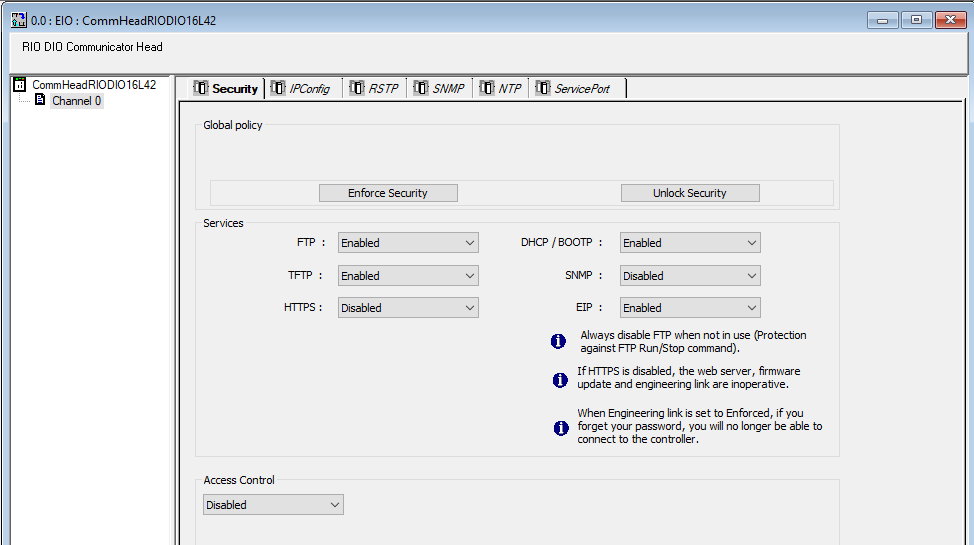
Task: Open the TFTP service dropdown
Action: 408,276
